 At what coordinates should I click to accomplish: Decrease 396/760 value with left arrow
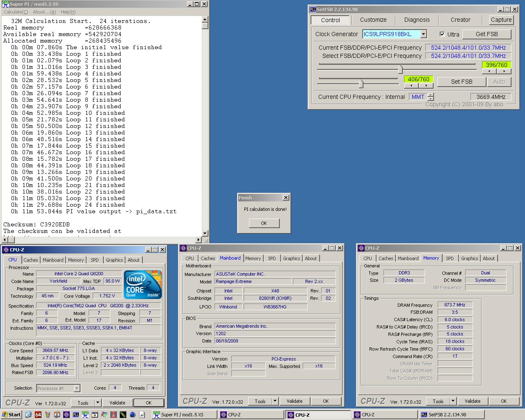[x=489, y=71]
